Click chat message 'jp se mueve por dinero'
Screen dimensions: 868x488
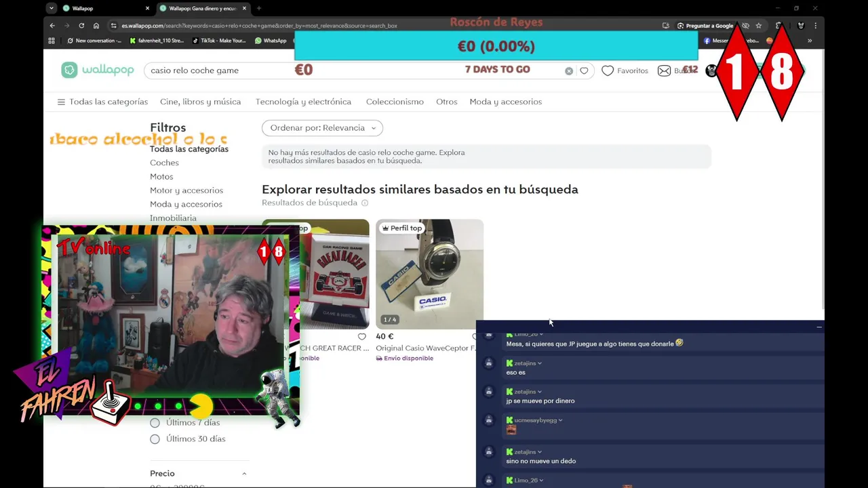pyautogui.click(x=540, y=401)
